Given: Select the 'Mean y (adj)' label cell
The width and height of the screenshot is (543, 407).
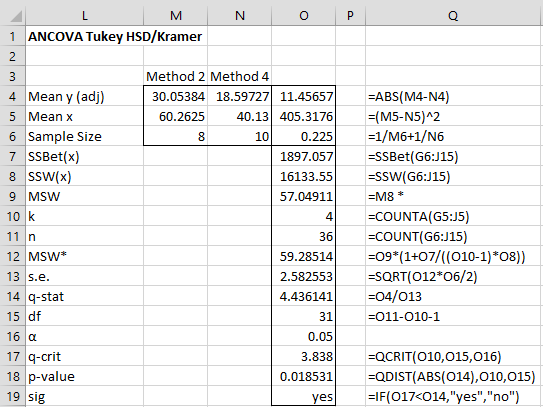Looking at the screenshot, I should [84, 96].
